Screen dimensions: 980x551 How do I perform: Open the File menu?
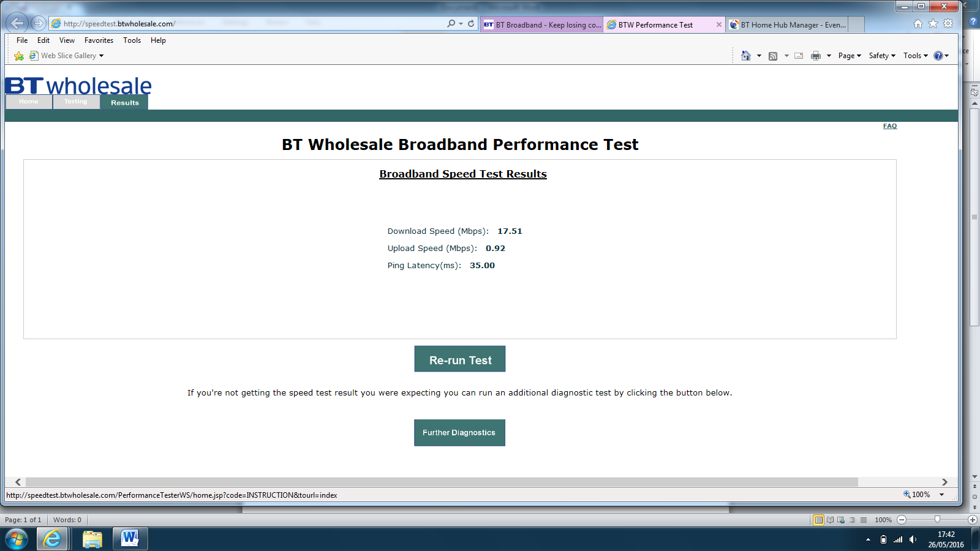21,40
